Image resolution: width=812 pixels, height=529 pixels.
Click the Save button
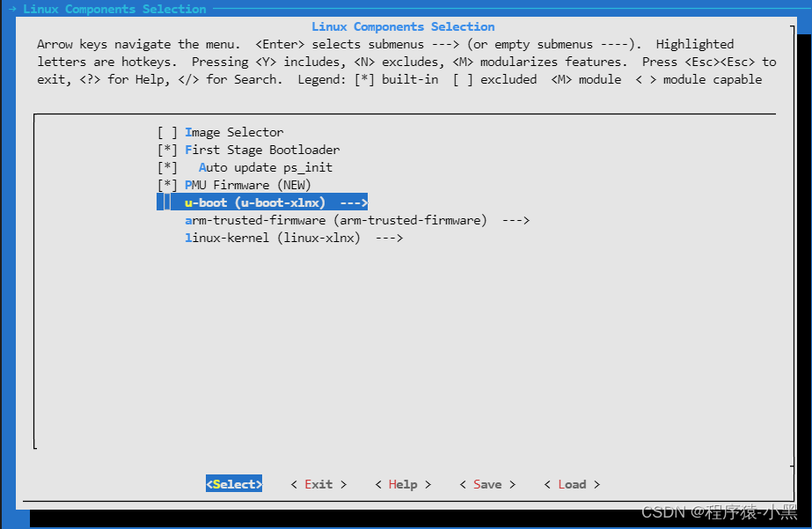(487, 484)
